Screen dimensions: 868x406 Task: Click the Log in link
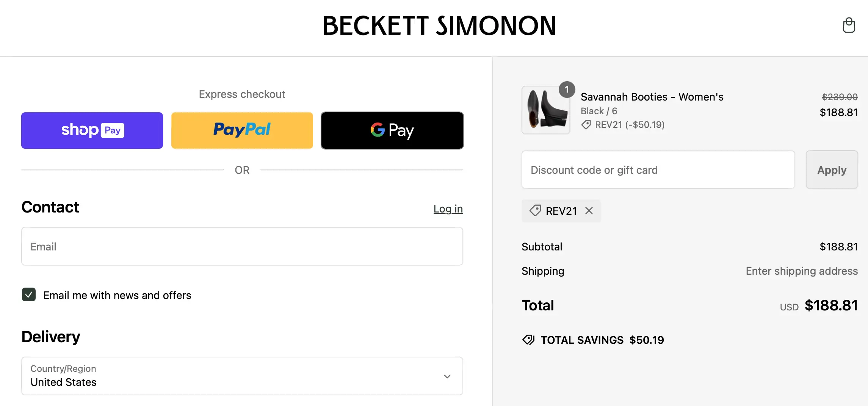(448, 209)
